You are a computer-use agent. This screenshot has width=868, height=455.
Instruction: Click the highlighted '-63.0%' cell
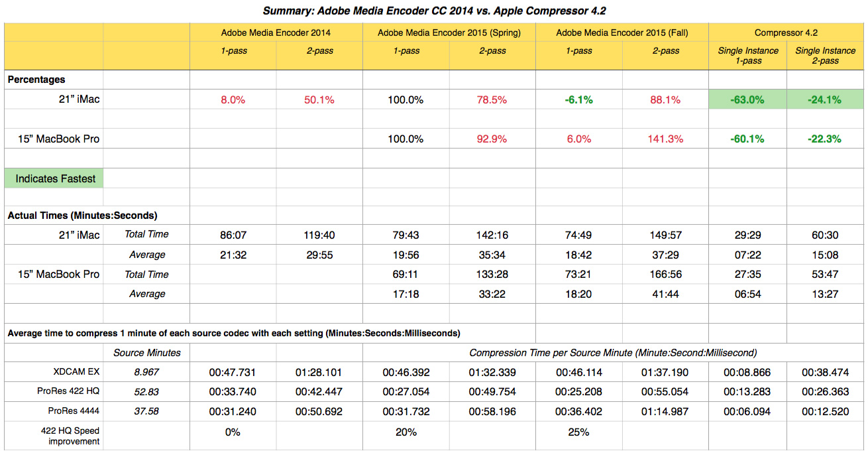coord(747,100)
